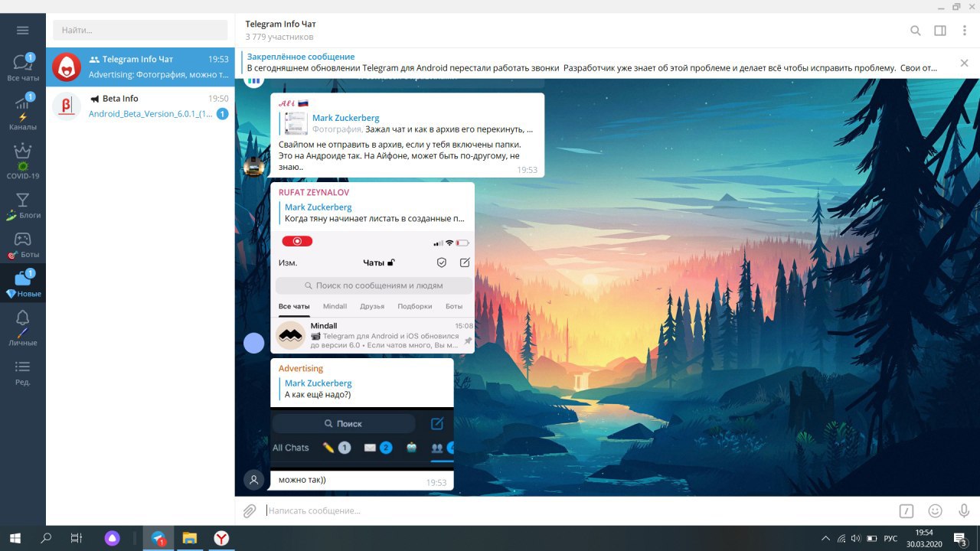Click the Telegram Info Чат avatar
980x551 pixels.
click(67, 67)
